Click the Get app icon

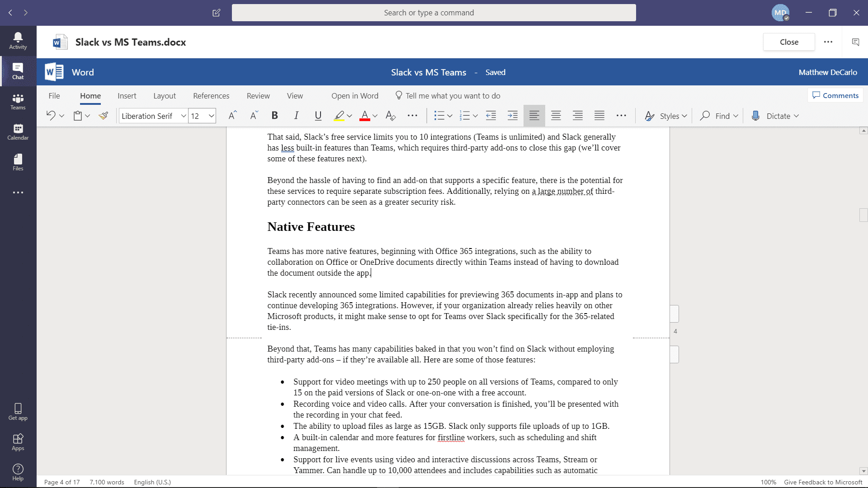18,412
